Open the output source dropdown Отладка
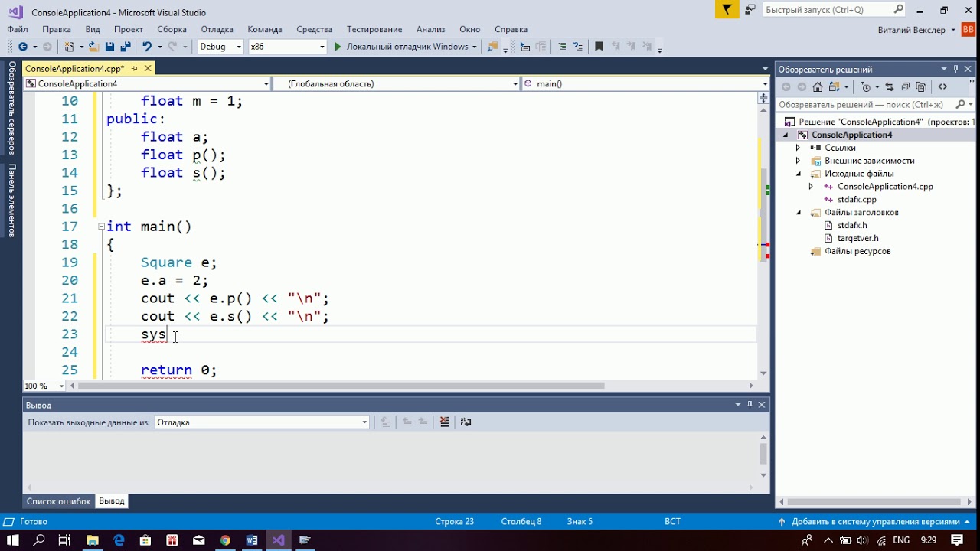 [262, 422]
